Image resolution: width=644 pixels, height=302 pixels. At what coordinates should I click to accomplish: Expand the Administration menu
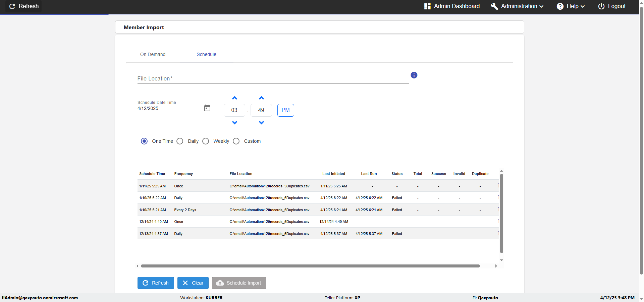coord(517,6)
